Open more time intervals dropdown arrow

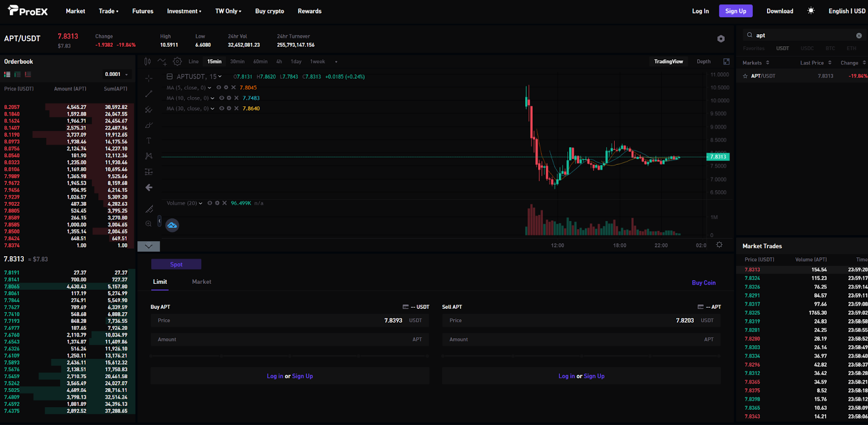(336, 62)
